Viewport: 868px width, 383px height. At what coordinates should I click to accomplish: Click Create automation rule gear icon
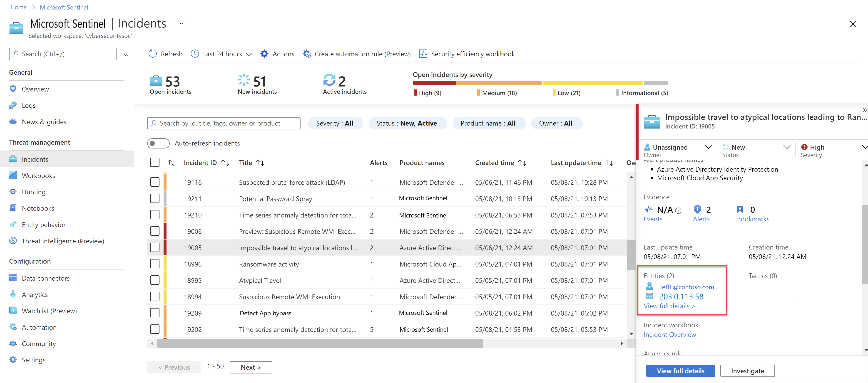pos(306,54)
